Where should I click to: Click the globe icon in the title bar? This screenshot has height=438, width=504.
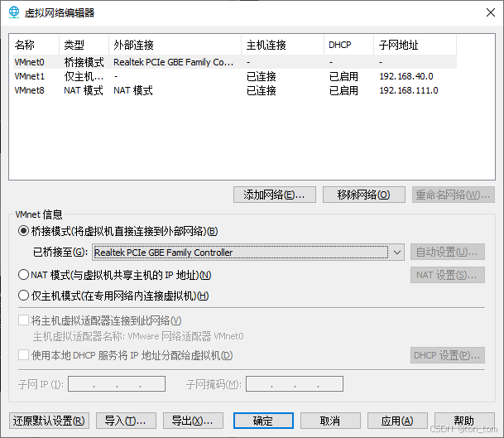pyautogui.click(x=14, y=12)
